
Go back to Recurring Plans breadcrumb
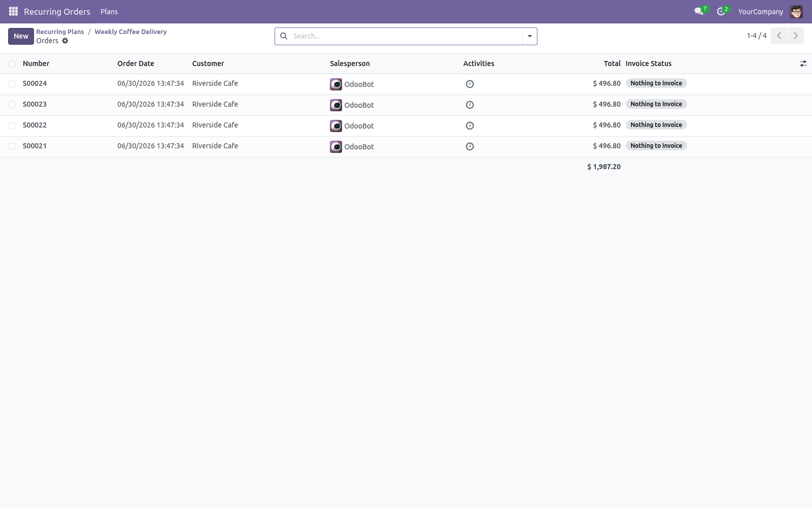[x=60, y=31]
